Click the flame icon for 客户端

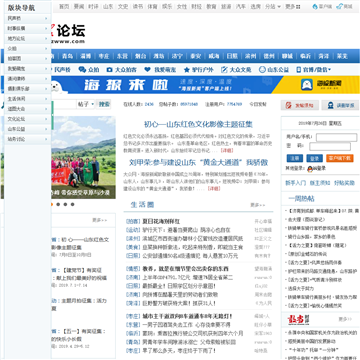tap(315, 6)
